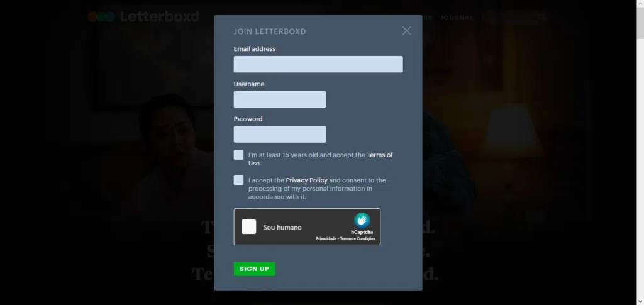This screenshot has height=305, width=644.
Task: Open the JOURNAL menu item
Action: pos(457,18)
